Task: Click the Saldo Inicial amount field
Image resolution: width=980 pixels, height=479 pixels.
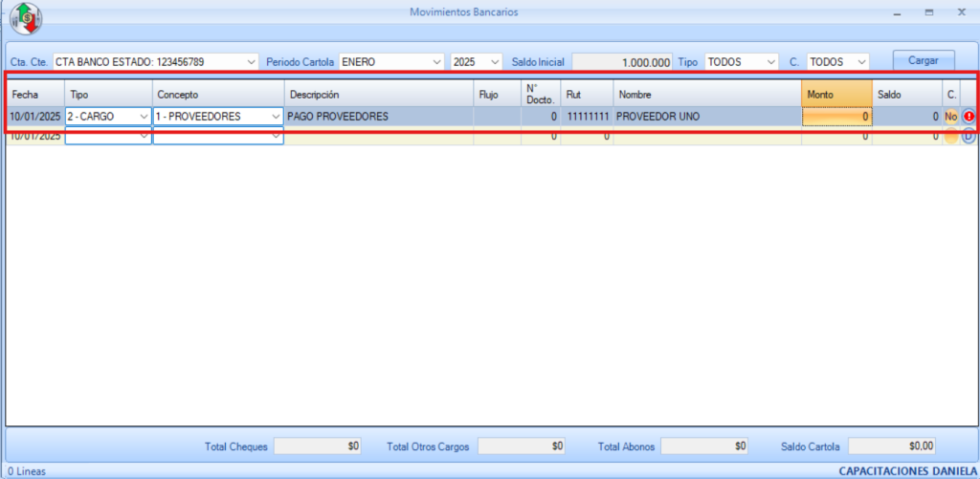Action: [622, 61]
